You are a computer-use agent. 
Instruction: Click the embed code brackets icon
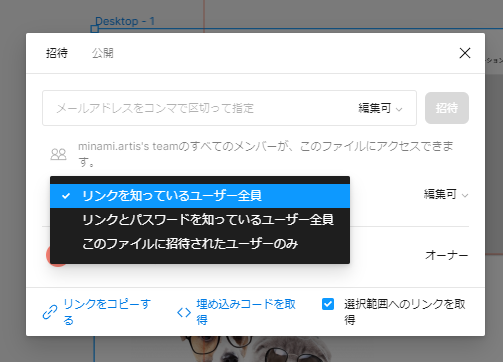point(184,312)
